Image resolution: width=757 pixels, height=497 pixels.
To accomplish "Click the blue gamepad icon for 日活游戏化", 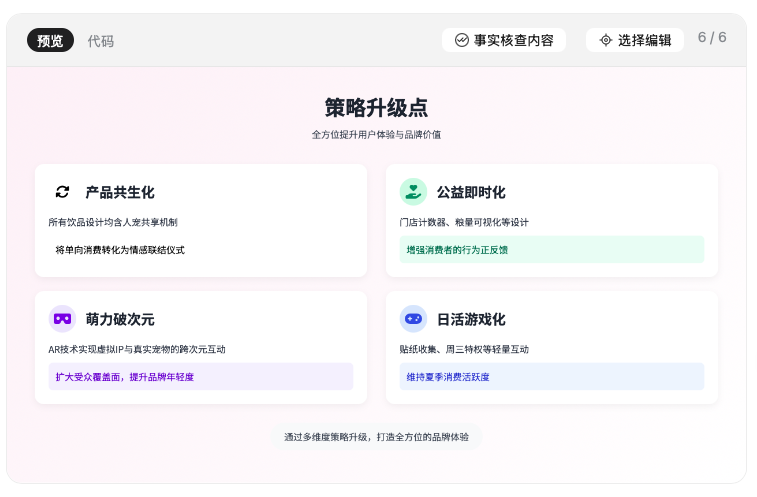I will coord(413,319).
